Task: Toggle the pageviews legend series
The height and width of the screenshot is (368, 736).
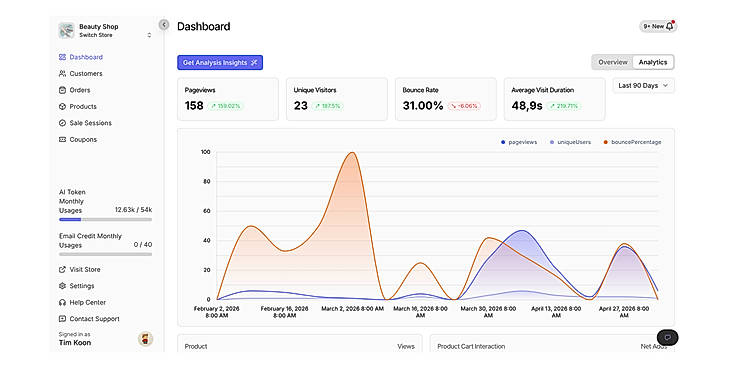Action: click(x=519, y=142)
